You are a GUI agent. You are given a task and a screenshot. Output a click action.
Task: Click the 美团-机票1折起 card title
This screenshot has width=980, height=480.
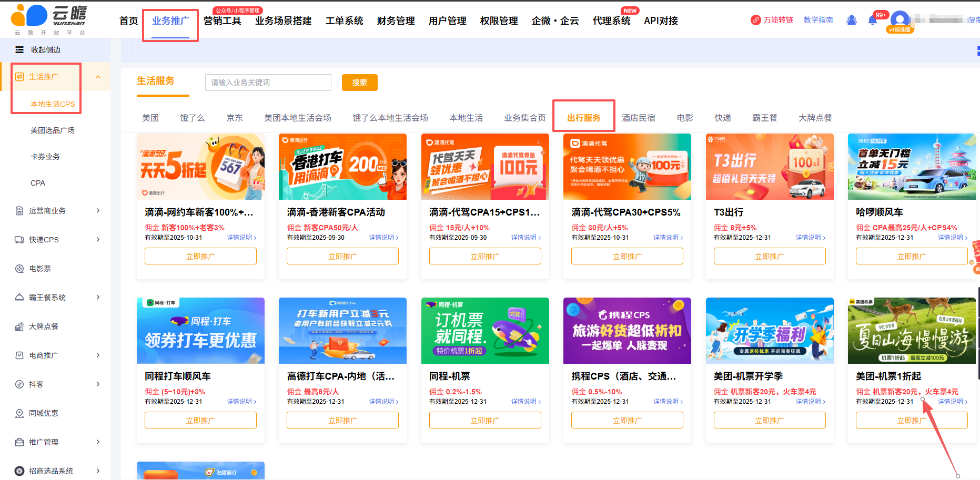tap(888, 376)
